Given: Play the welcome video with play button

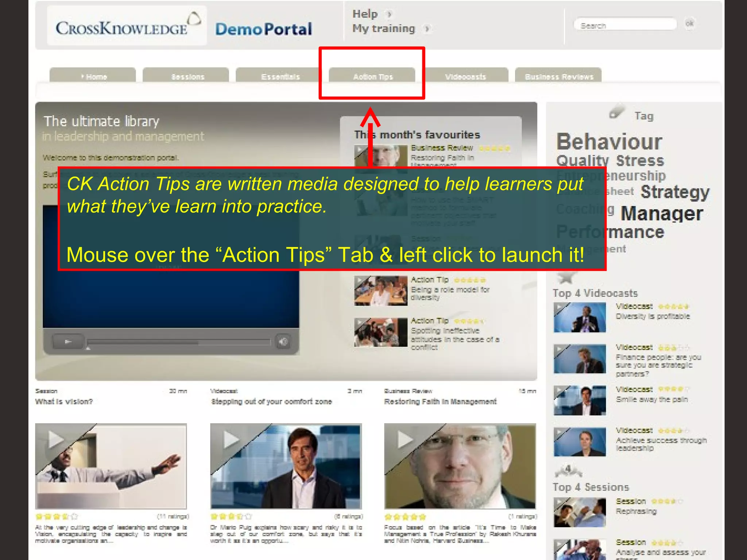Looking at the screenshot, I should point(68,342).
